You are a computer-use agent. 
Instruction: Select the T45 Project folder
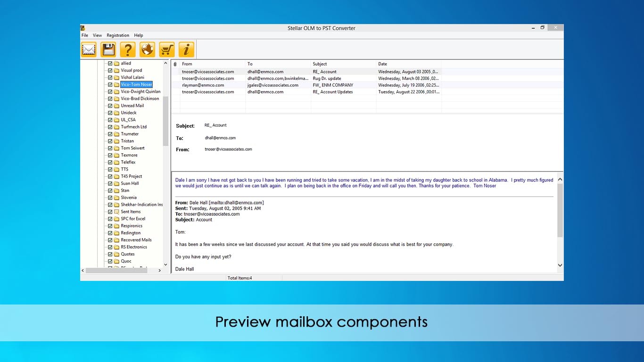[132, 176]
